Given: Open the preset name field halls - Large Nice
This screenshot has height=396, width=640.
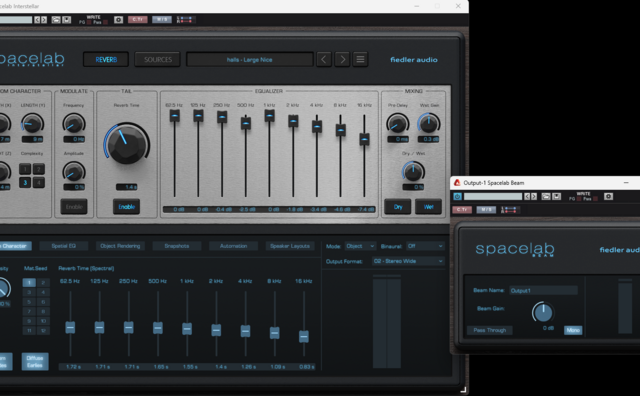Looking at the screenshot, I should [250, 60].
